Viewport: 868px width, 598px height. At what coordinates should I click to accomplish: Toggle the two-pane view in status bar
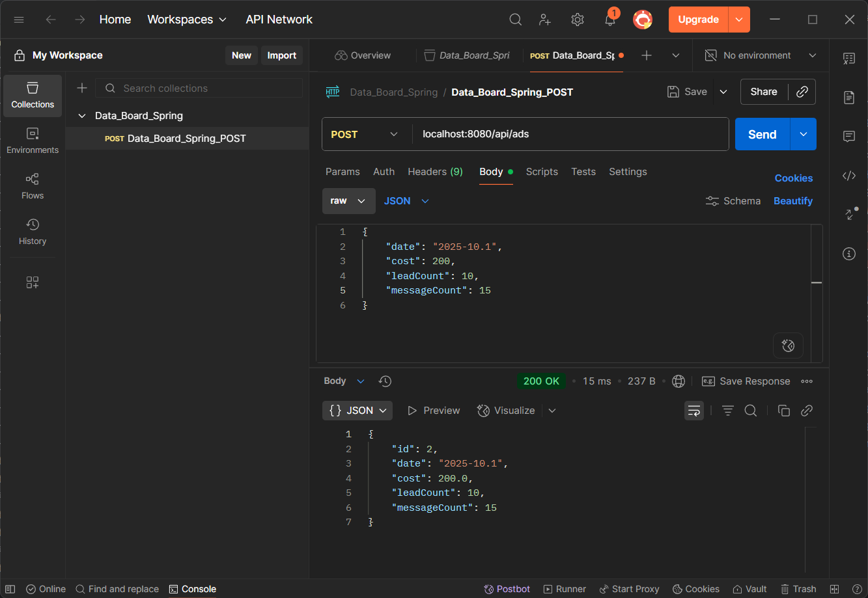coord(834,589)
